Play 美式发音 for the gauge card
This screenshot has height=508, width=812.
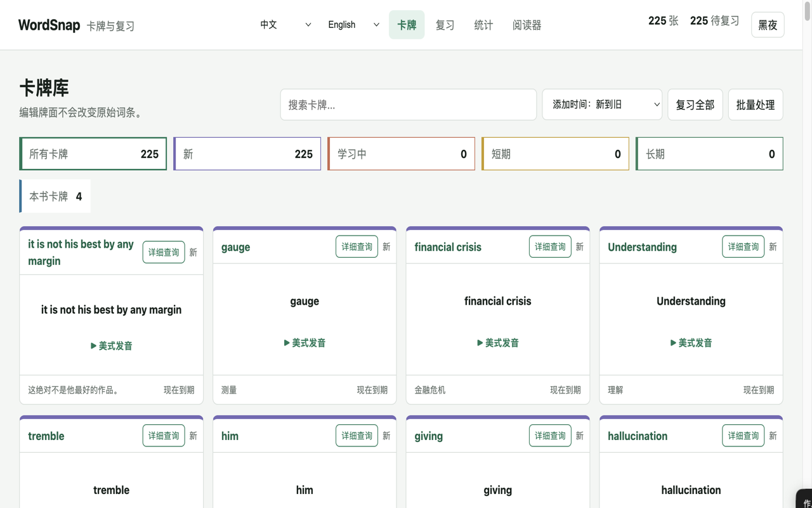click(304, 343)
